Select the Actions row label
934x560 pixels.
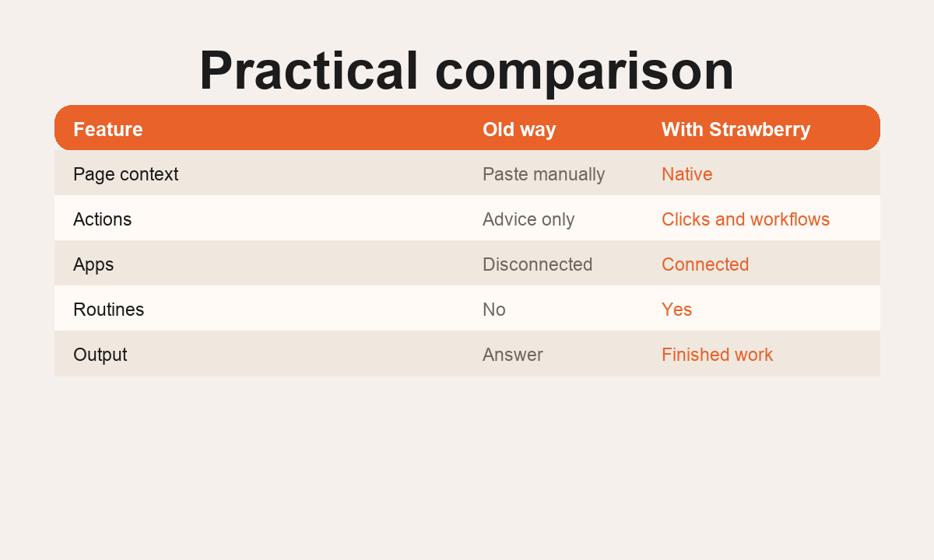(102, 219)
